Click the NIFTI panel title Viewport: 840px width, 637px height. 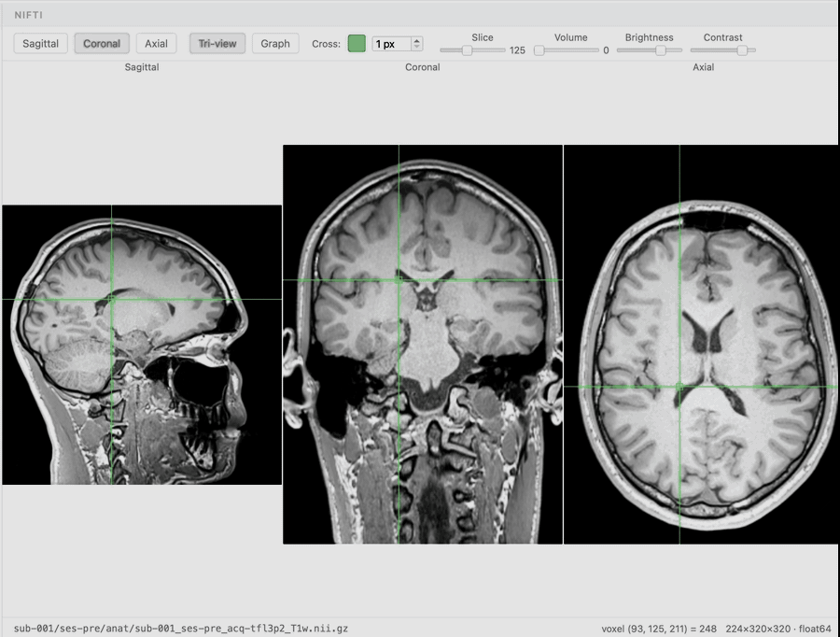[28, 15]
